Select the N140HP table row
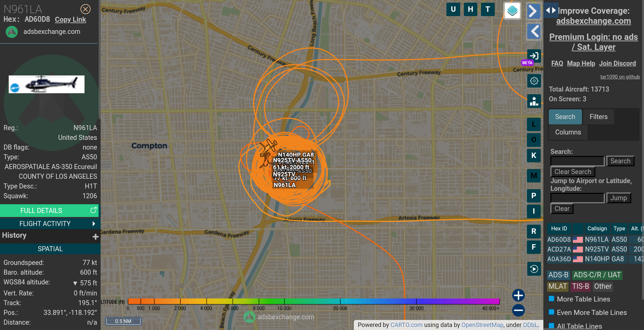The height and width of the screenshot is (330, 644). 595,259
